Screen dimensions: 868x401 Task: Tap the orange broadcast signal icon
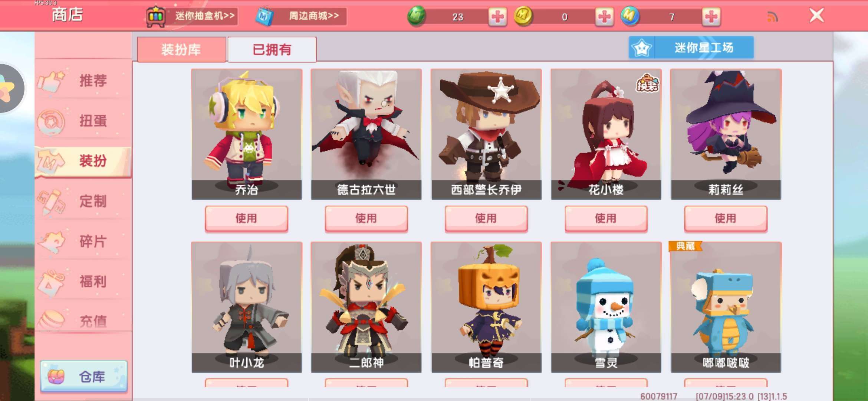point(772,17)
